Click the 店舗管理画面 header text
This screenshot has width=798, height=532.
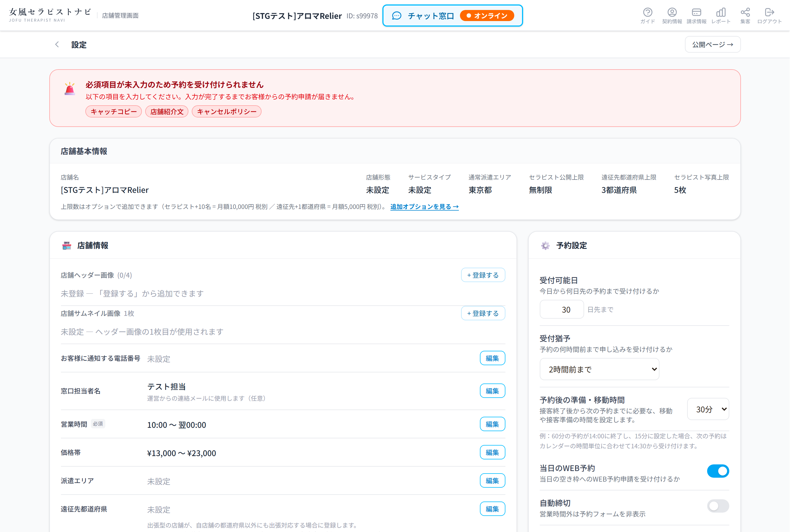(x=121, y=16)
